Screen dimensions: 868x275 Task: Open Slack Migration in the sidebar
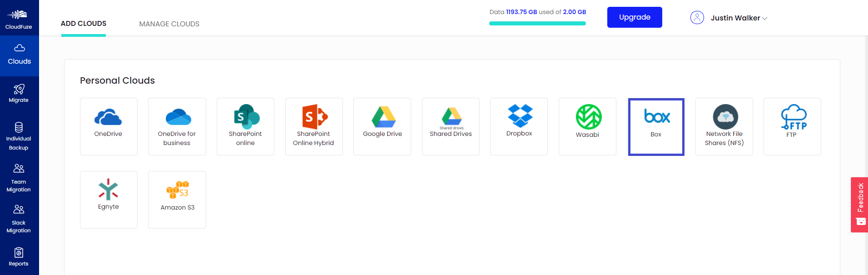19,219
